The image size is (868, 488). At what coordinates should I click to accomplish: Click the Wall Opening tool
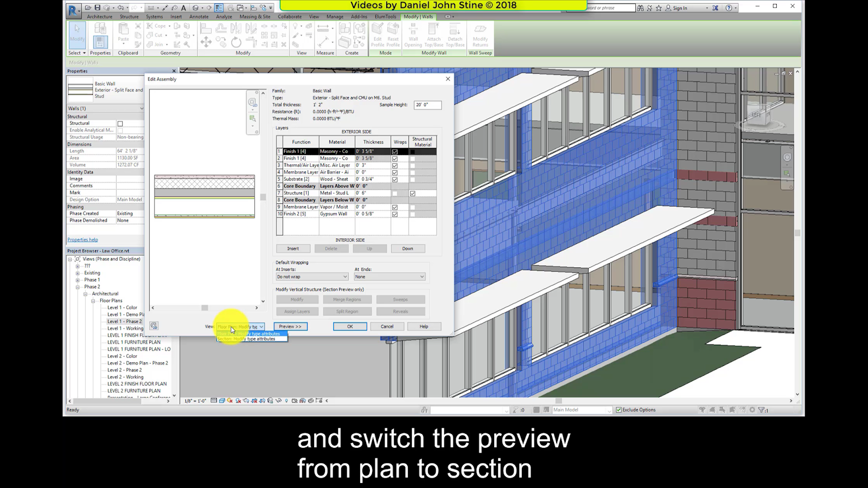(x=413, y=35)
